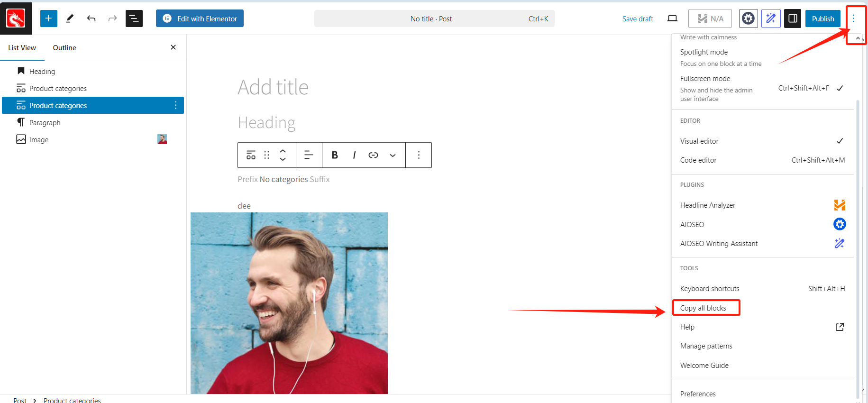The image size is (868, 403).
Task: Toggle the Document Overview list icon
Action: pos(134,18)
